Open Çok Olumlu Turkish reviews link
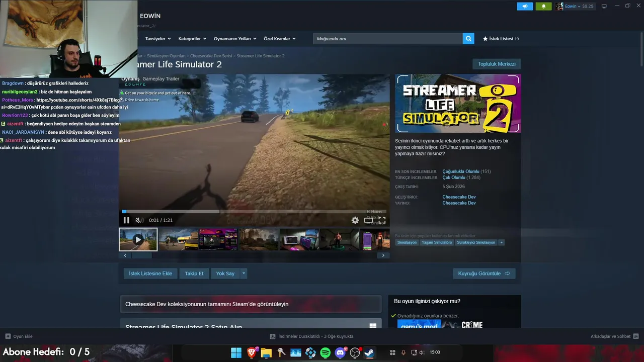This screenshot has width=644, height=362. (x=454, y=177)
